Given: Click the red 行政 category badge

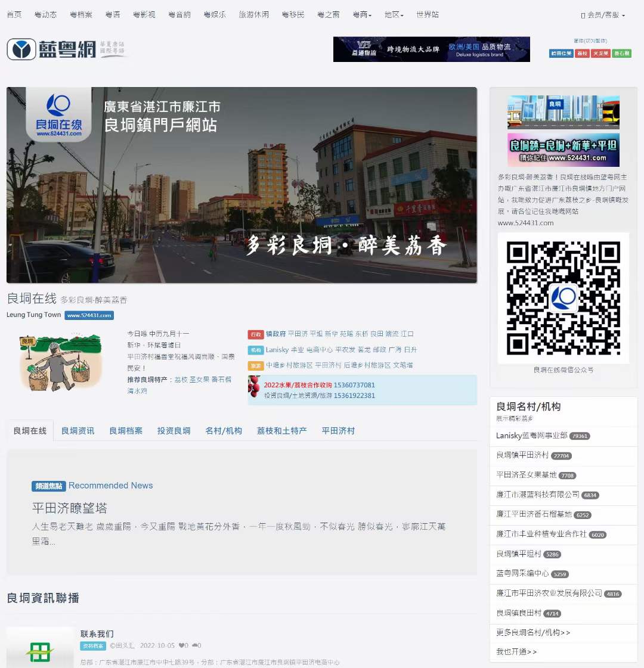Looking at the screenshot, I should (256, 334).
